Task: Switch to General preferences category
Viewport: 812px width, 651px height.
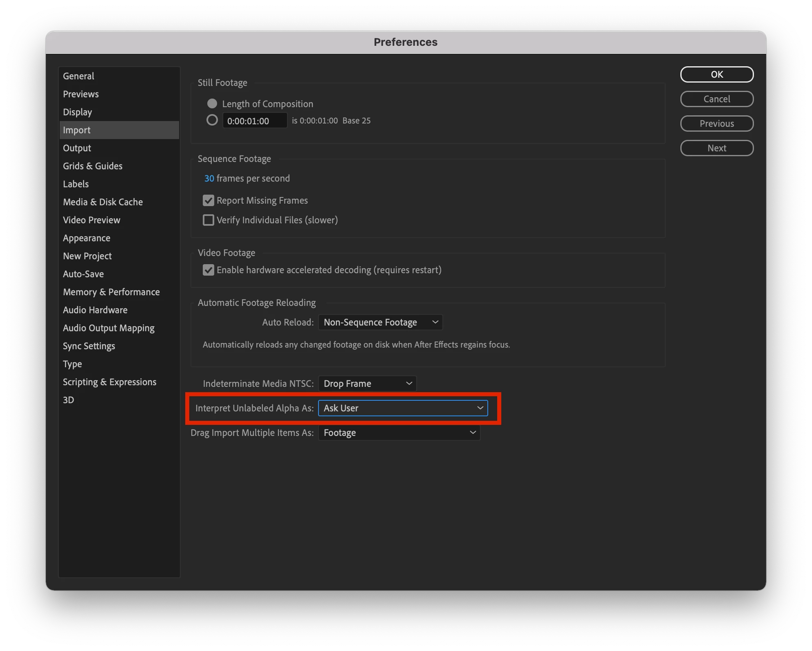Action: [79, 76]
